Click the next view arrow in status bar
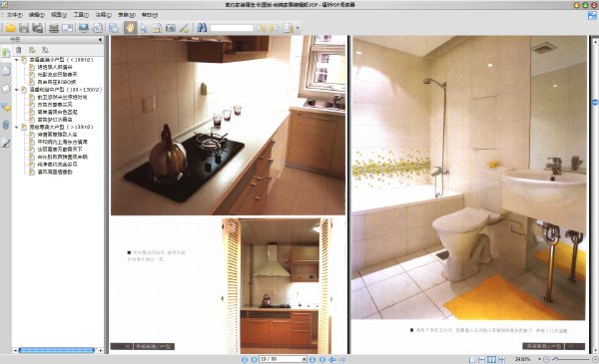Screen dimensions: 599x364 click(x=342, y=360)
